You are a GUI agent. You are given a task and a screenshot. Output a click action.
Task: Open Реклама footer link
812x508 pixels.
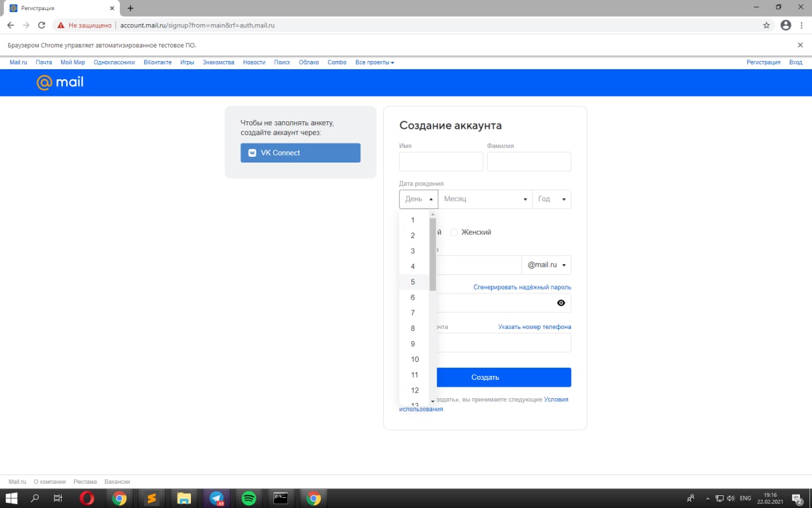85,482
